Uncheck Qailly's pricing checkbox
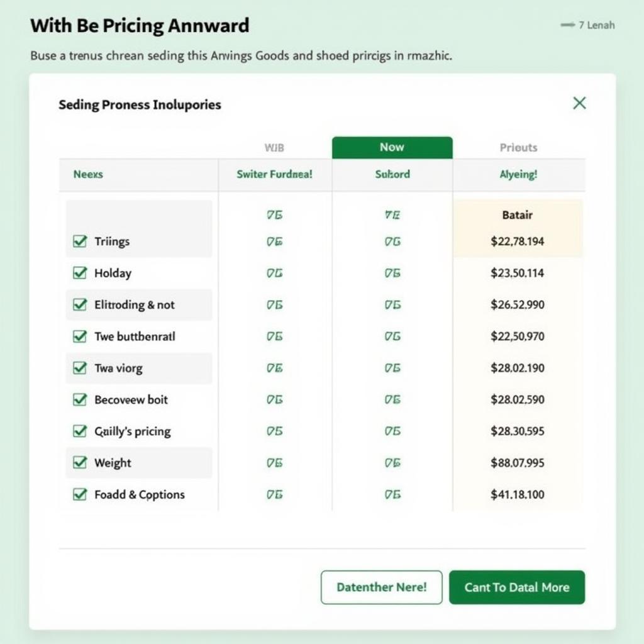Image resolution: width=644 pixels, height=644 pixels. [x=80, y=431]
